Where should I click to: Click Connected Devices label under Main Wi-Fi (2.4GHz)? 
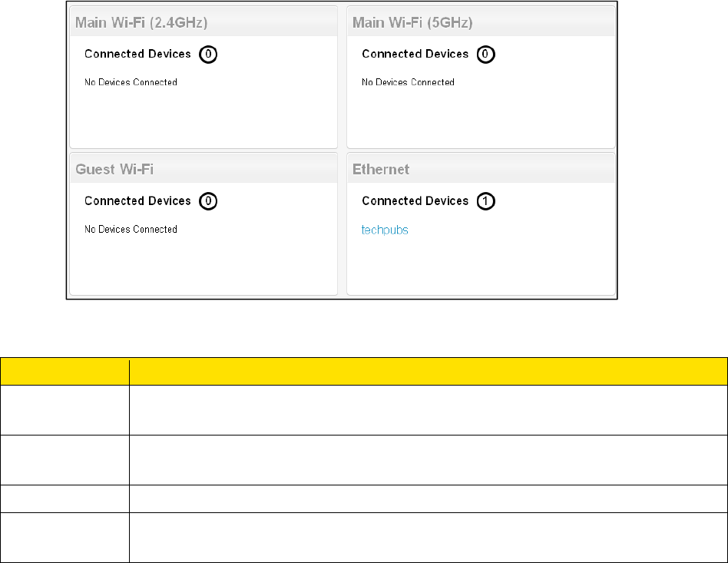tap(137, 54)
